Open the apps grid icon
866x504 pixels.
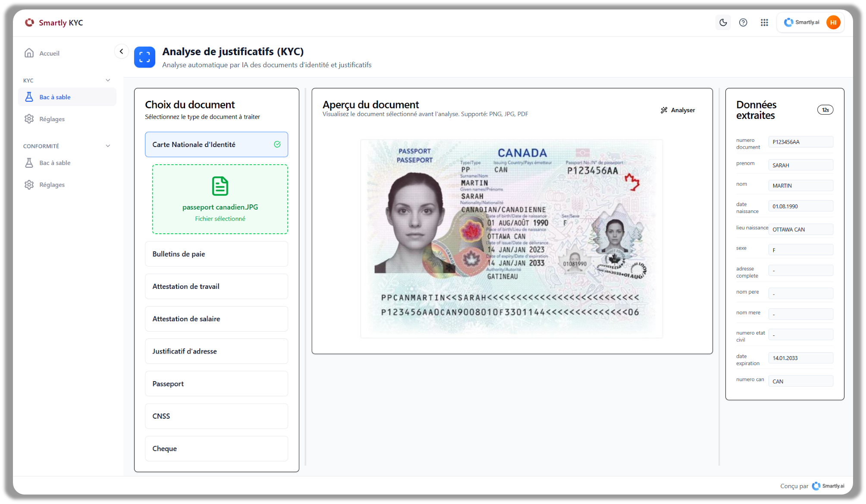tap(764, 22)
